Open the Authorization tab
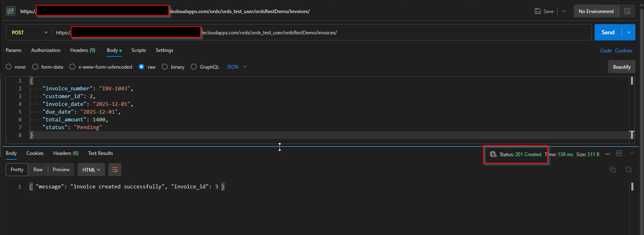 pos(46,50)
